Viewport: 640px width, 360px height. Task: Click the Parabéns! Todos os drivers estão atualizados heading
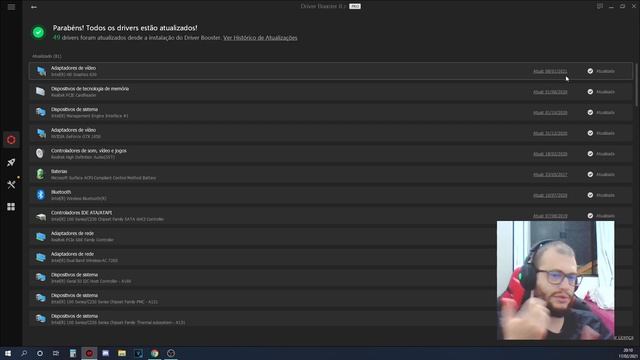click(x=125, y=28)
